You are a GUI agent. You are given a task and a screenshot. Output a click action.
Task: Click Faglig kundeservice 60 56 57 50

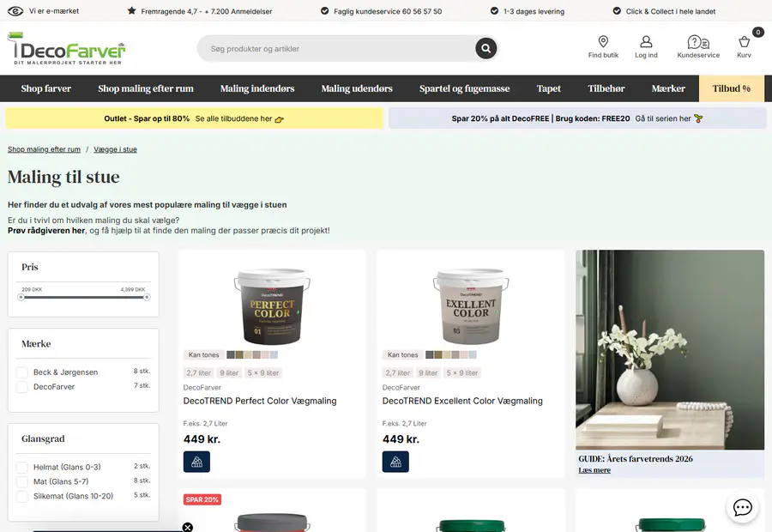tap(388, 11)
